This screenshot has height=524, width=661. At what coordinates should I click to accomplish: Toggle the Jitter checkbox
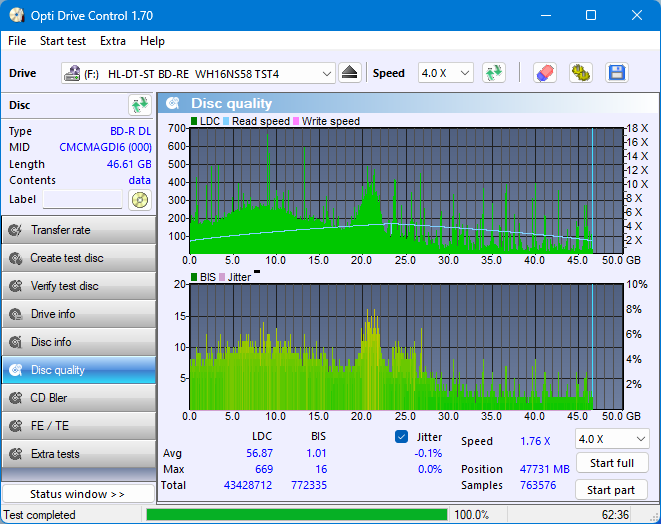(x=402, y=437)
